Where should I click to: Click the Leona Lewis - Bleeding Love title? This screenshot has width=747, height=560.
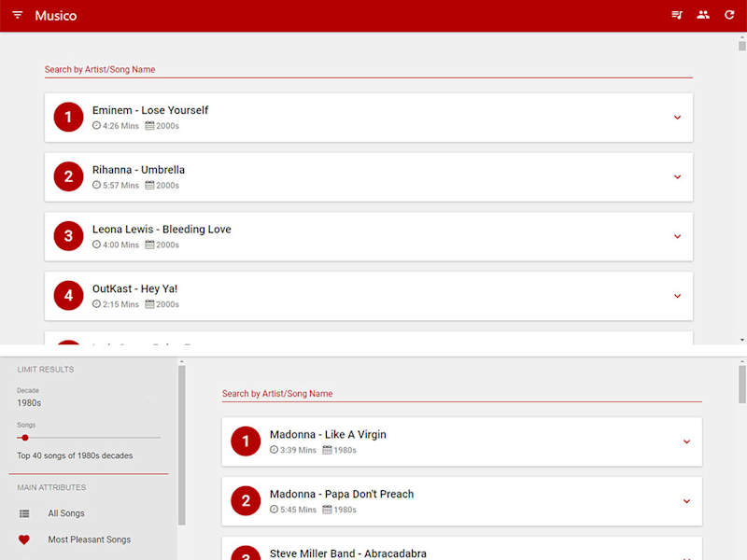point(162,229)
